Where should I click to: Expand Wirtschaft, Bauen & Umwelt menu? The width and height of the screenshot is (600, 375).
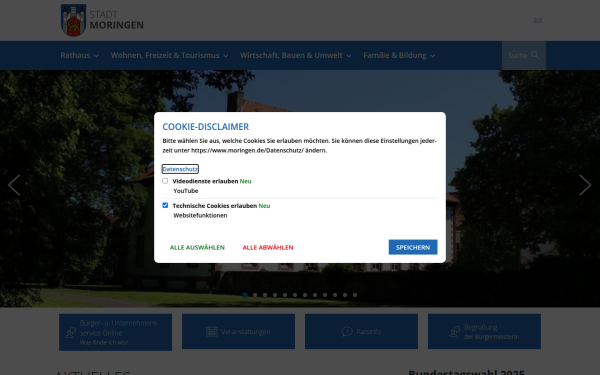click(295, 55)
